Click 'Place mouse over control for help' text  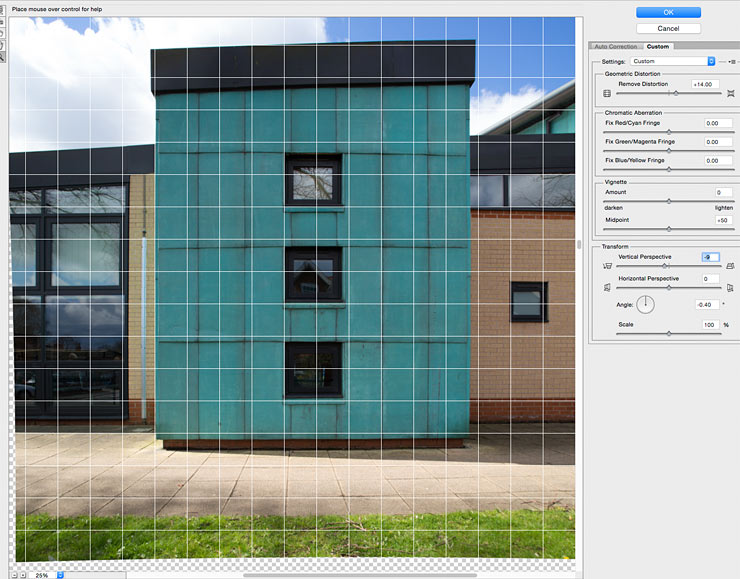click(57, 9)
